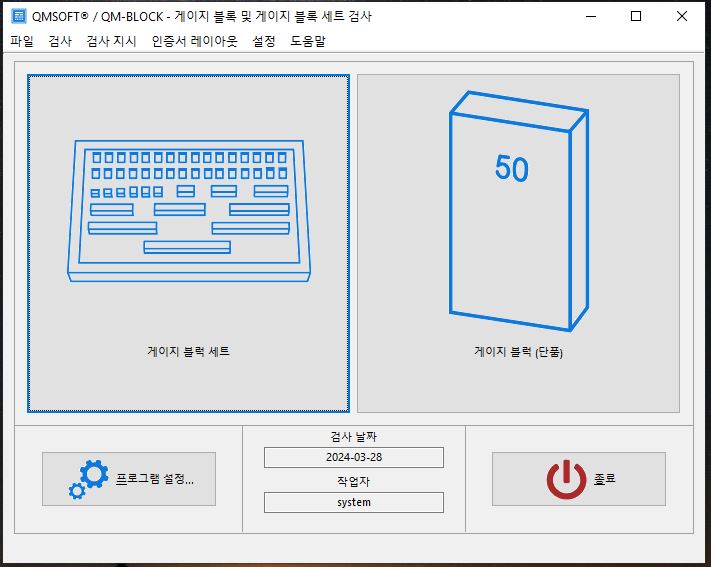Click the 검사 날짜 label

point(354,437)
